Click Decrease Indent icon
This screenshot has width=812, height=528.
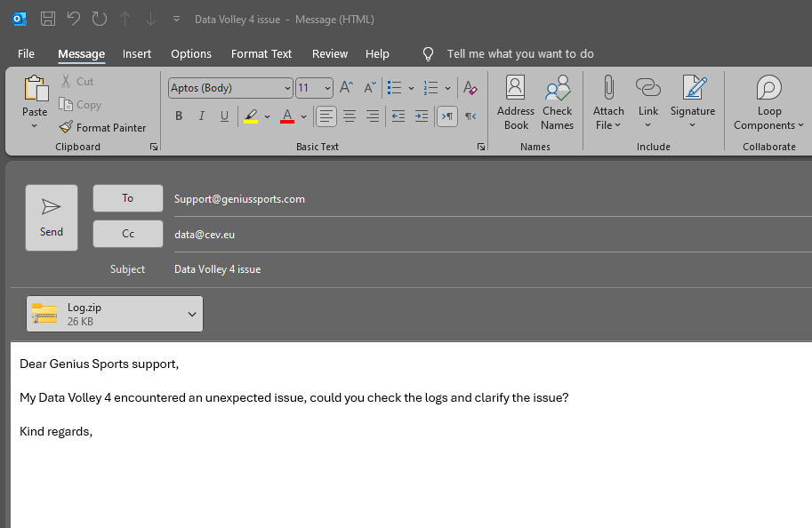coord(398,116)
